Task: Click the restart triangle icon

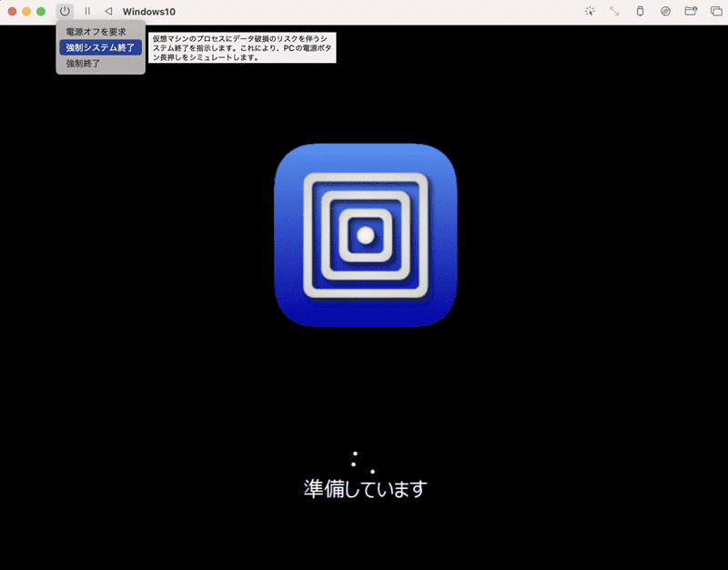Action: point(108,11)
